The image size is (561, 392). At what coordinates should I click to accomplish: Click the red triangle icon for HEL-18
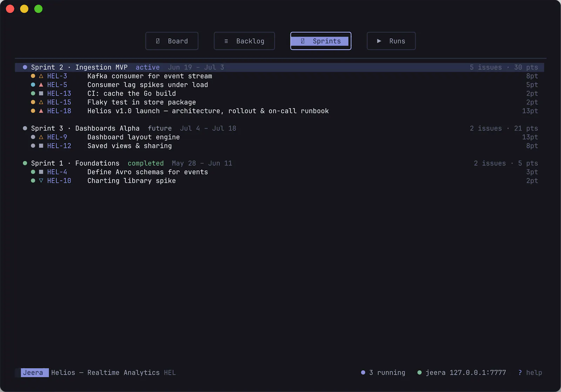point(41,111)
